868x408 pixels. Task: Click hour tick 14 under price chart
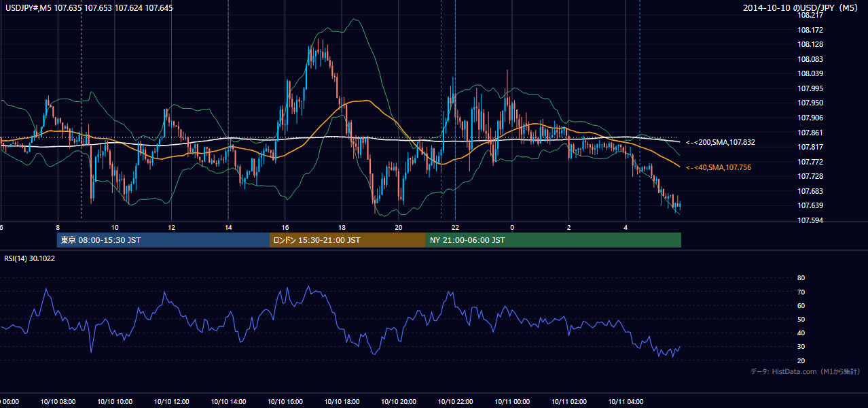tap(228, 227)
